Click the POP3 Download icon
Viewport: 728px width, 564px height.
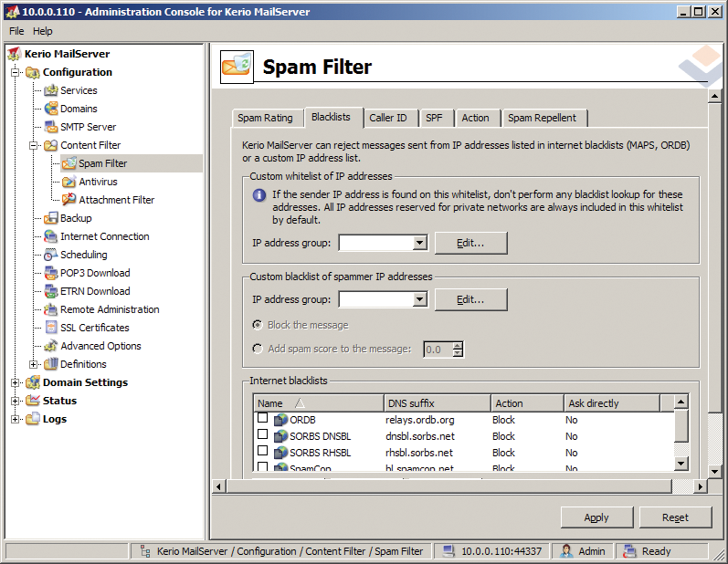[x=50, y=273]
